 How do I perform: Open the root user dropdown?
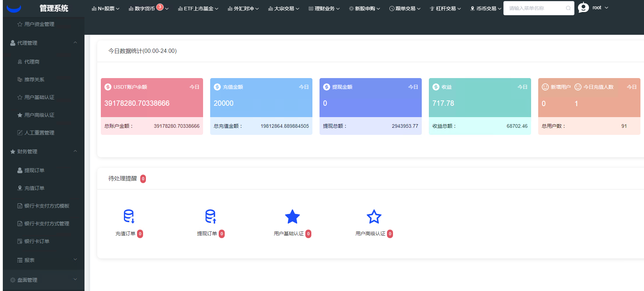click(600, 8)
